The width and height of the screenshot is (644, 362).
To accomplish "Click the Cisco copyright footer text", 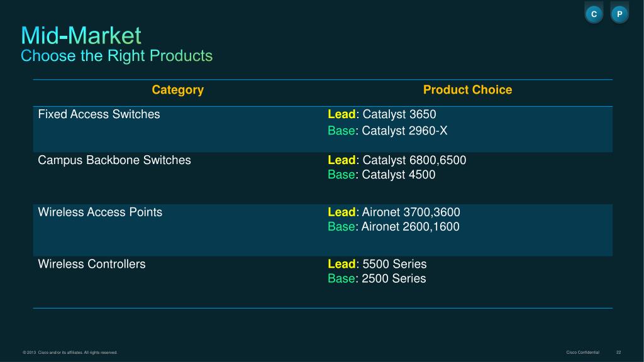I will click(70, 353).
